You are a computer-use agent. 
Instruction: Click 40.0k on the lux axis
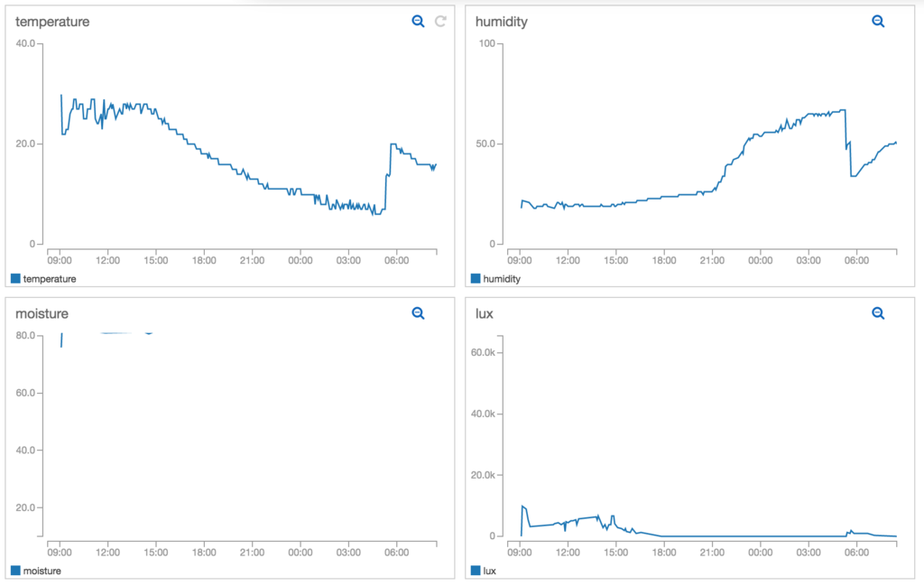pyautogui.click(x=484, y=414)
